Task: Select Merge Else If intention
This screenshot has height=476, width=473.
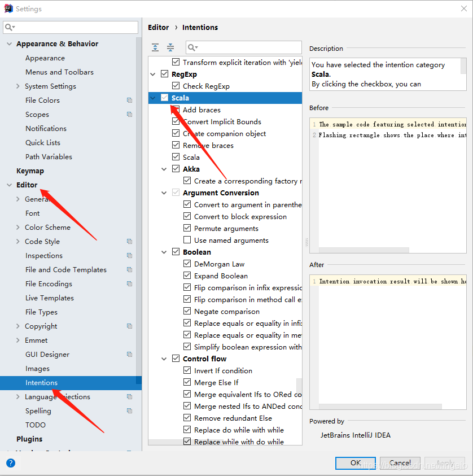Action: tap(216, 382)
